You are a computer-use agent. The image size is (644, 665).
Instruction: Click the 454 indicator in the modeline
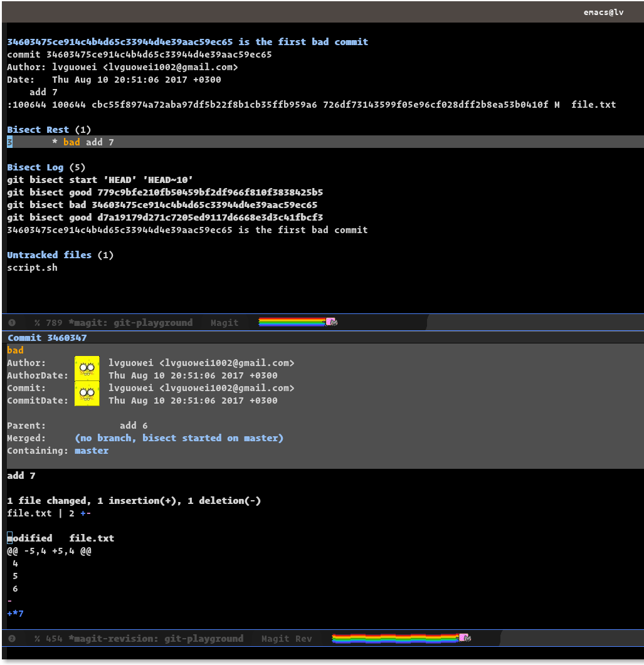tap(54, 639)
